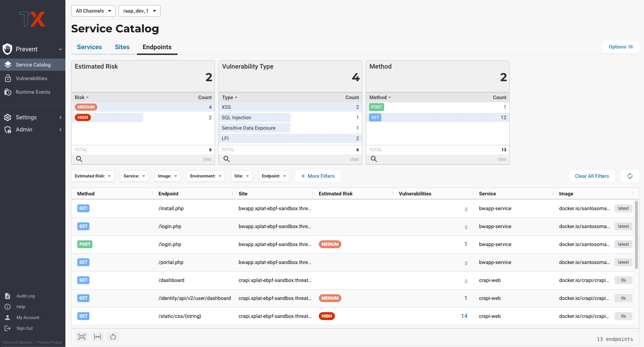Click the My Account person icon
This screenshot has width=644, height=347.
[x=8, y=318]
